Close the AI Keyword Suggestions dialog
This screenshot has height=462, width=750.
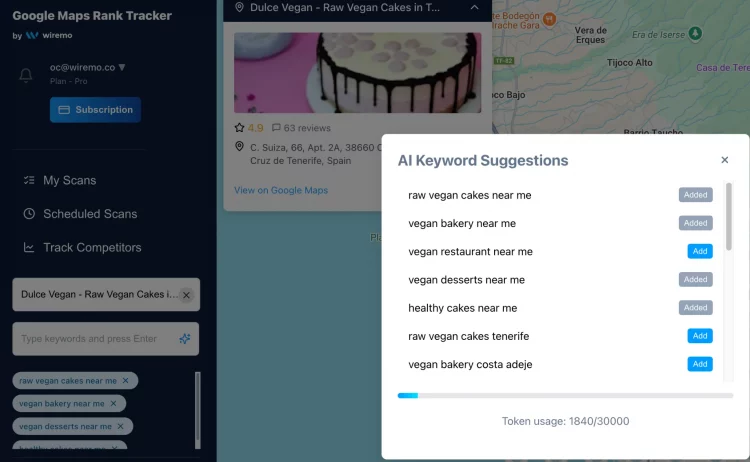click(725, 160)
